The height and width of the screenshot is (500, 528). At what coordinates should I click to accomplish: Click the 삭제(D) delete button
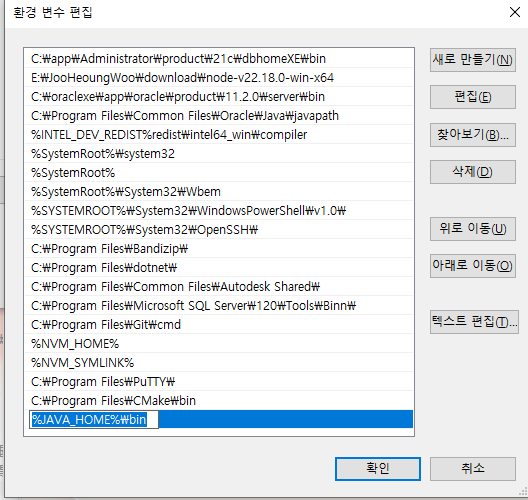point(472,172)
